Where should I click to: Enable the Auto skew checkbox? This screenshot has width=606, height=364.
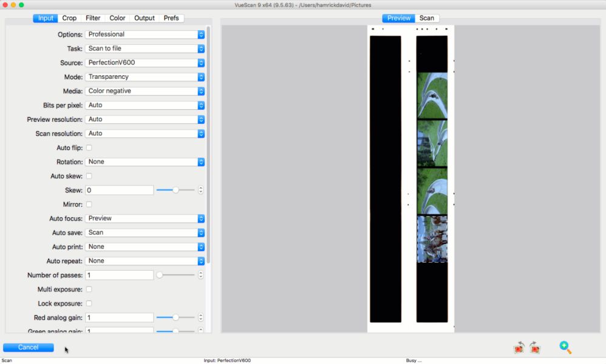[89, 176]
